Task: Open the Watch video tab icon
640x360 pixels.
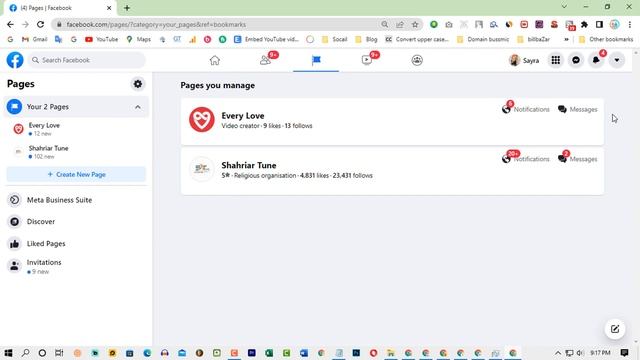Action: pos(367,60)
